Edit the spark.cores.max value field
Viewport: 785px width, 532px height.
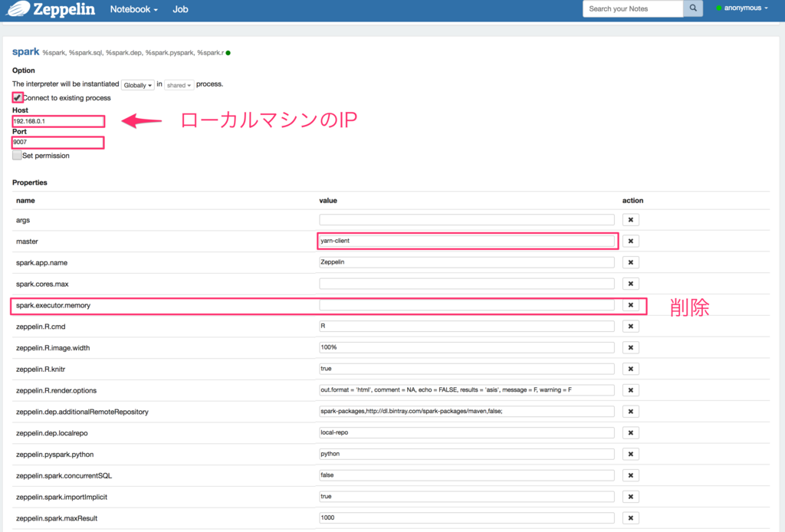467,284
